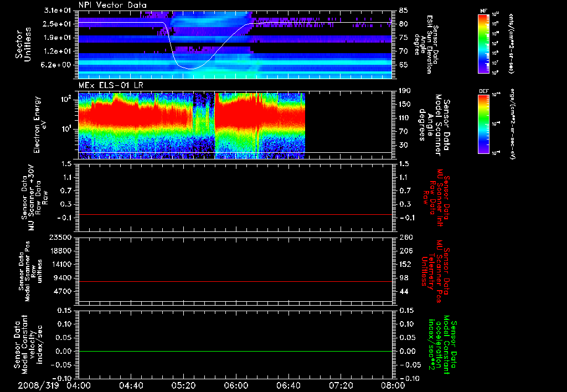
Task: Click the 23500 scanner position tick value
Action: [x=60, y=238]
